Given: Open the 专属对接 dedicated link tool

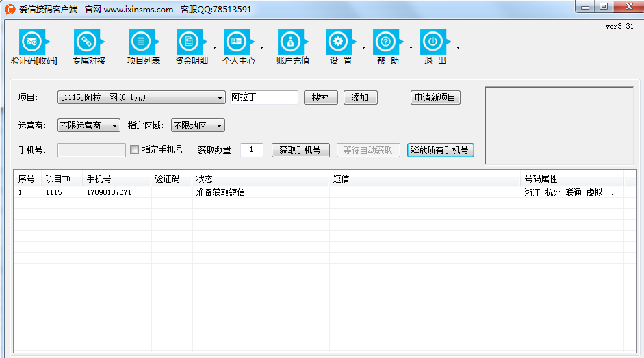Looking at the screenshot, I should 89,47.
